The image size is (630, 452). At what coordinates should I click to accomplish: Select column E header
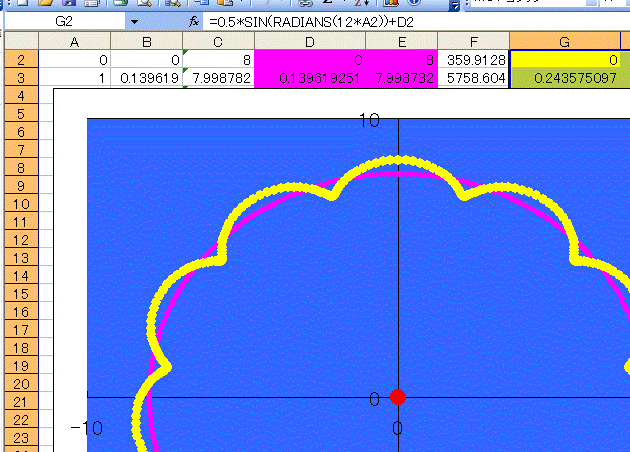click(401, 41)
